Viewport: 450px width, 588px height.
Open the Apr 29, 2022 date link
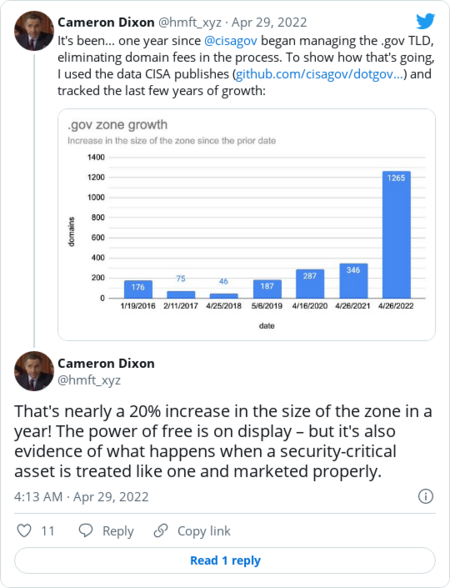pos(269,22)
